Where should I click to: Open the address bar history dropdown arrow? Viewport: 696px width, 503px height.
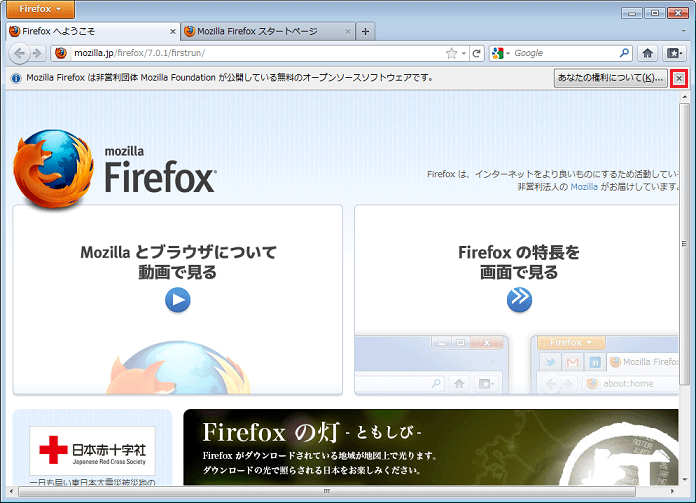(463, 53)
